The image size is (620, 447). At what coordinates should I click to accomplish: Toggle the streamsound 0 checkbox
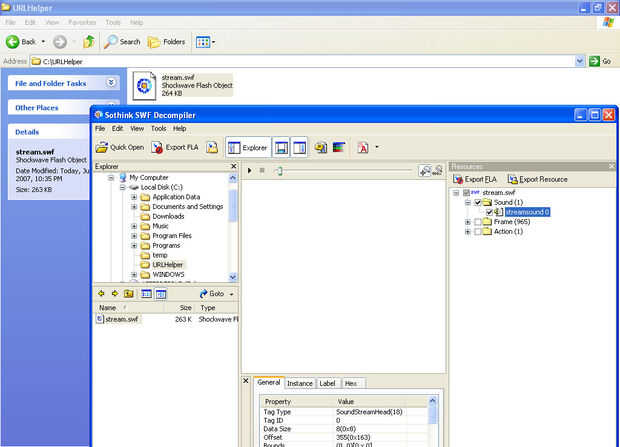(x=490, y=212)
